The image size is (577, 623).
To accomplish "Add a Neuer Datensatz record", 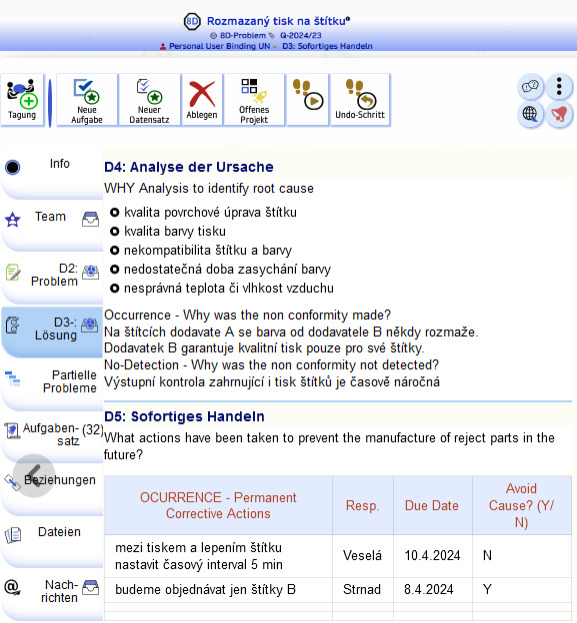I will click(x=149, y=100).
